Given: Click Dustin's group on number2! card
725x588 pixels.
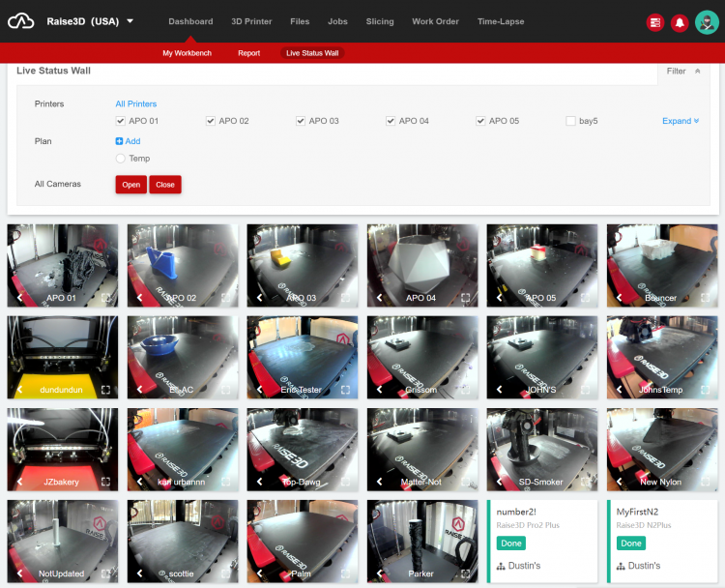Looking at the screenshot, I should coord(518,566).
